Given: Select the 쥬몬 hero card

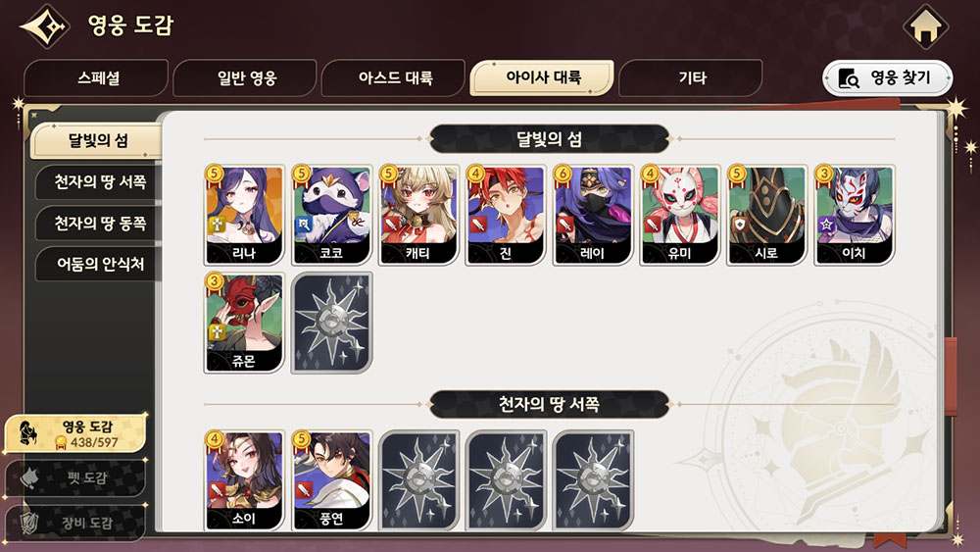Looking at the screenshot, I should click(x=244, y=323).
